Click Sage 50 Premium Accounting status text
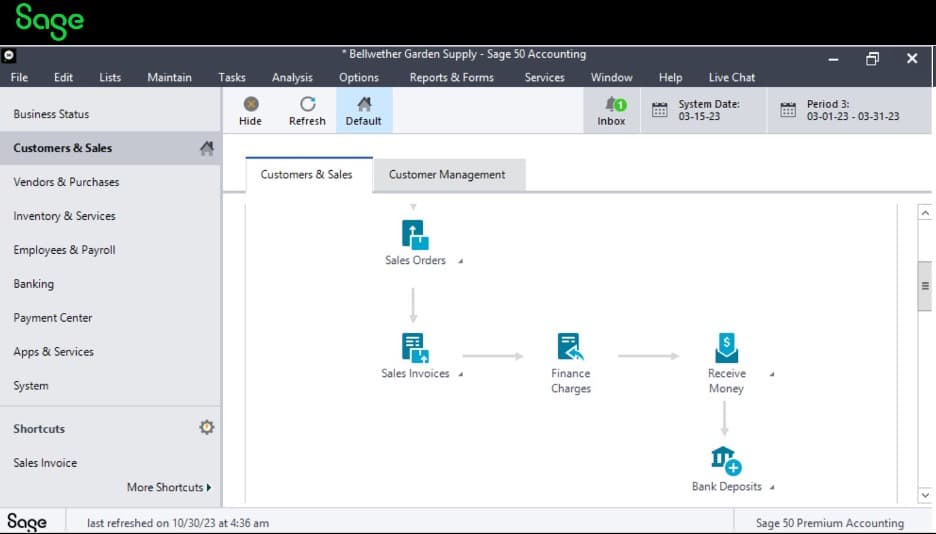This screenshot has width=936, height=534. pyautogui.click(x=830, y=523)
